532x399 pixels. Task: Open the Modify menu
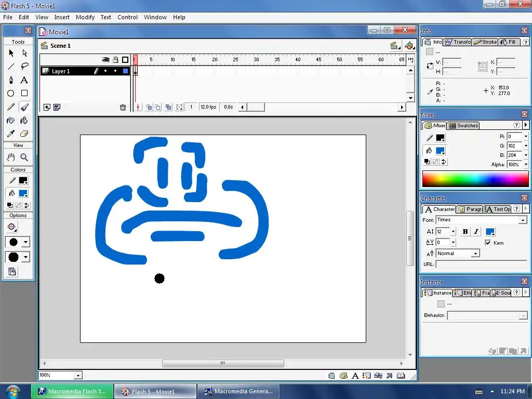click(85, 17)
